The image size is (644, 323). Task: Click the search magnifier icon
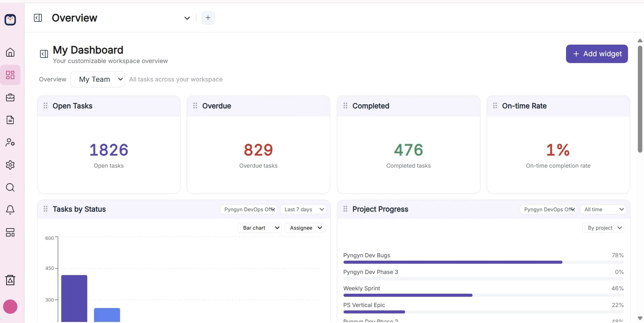click(10, 187)
